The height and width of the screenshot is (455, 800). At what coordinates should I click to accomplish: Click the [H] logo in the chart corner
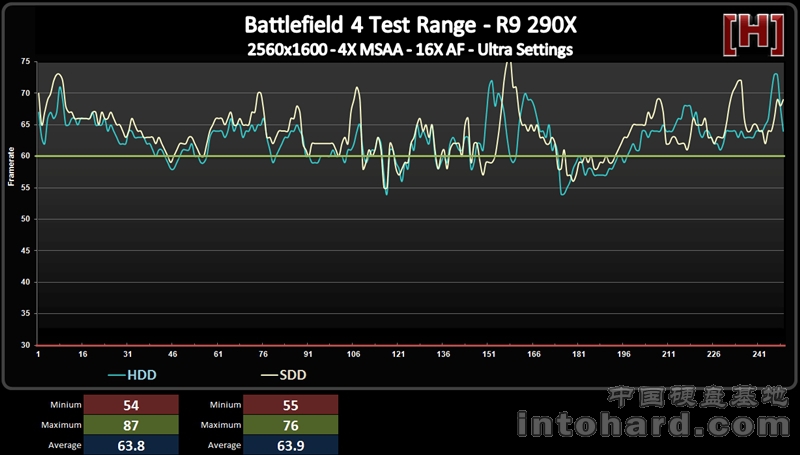point(753,35)
